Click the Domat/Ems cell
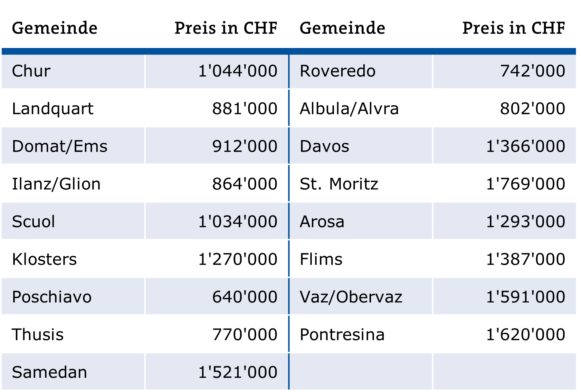This screenshot has width=581, height=392. (60, 147)
